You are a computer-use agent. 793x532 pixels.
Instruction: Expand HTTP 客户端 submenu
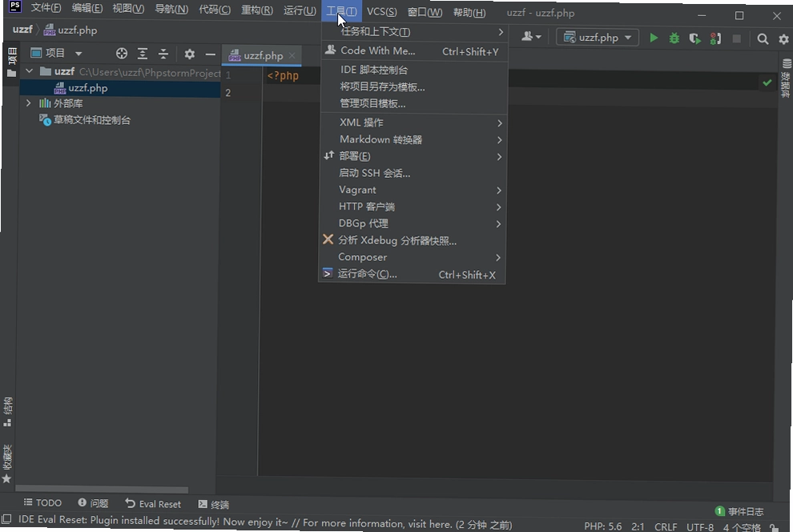pos(413,207)
